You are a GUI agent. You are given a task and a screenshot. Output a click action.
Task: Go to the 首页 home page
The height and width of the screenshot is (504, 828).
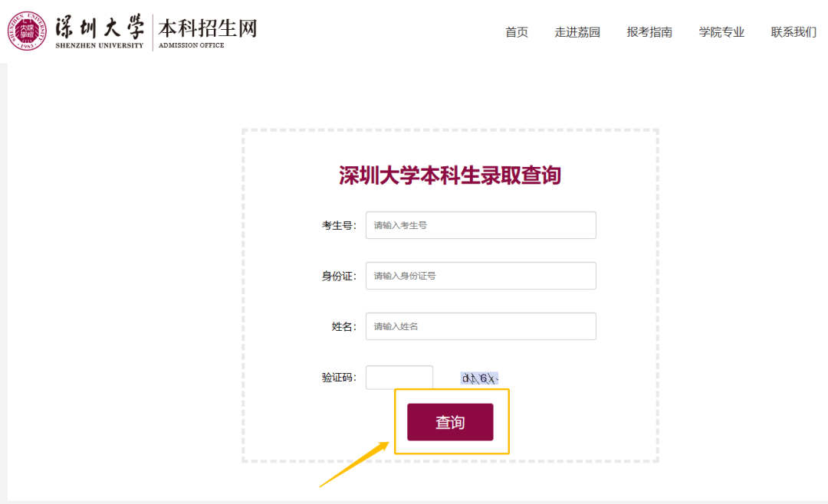coord(517,32)
